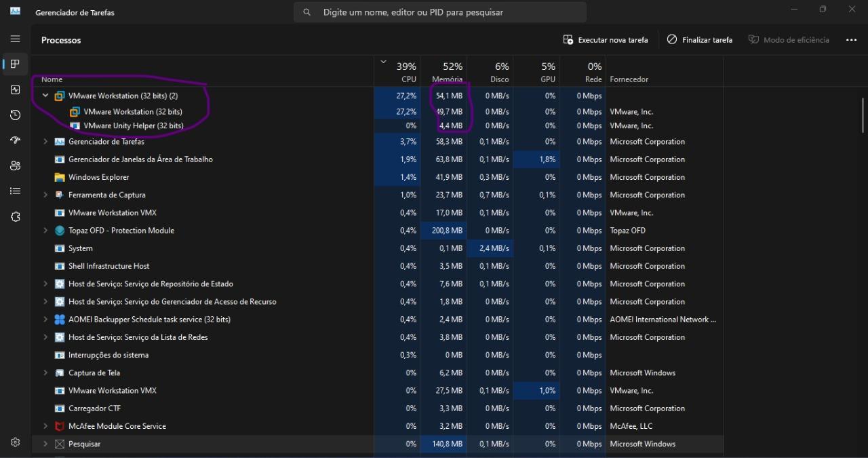The image size is (868, 458).
Task: Click the Task Manager app icon in title bar
Action: [x=15, y=11]
